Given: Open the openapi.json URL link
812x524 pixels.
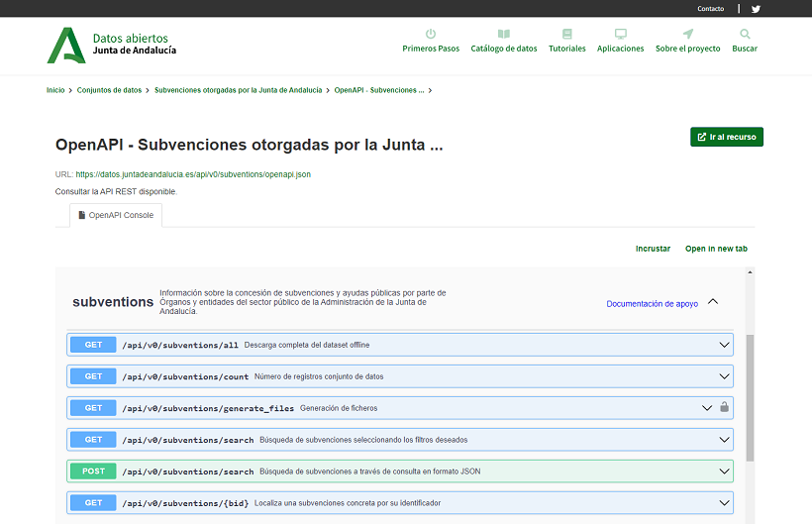Looking at the screenshot, I should tap(193, 174).
